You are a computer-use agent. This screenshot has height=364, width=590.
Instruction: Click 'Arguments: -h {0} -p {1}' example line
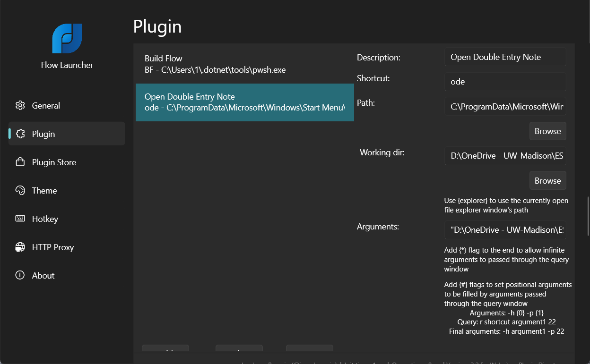tap(507, 313)
